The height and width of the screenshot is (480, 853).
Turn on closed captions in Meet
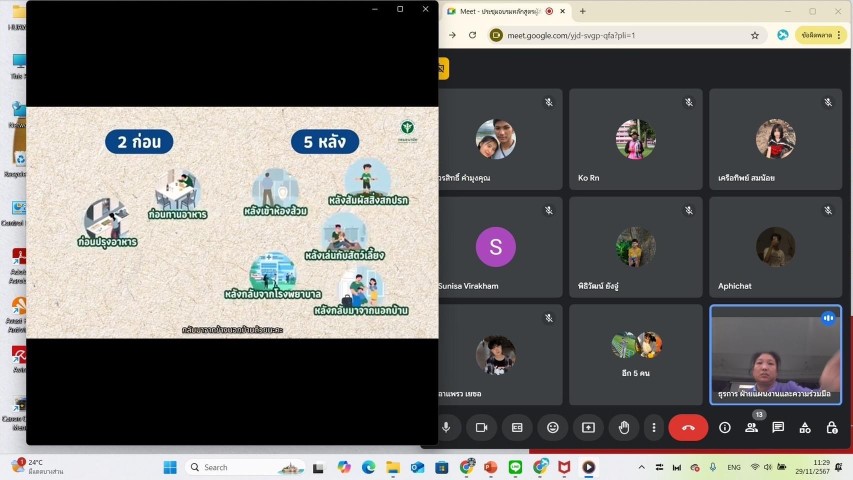tap(517, 427)
